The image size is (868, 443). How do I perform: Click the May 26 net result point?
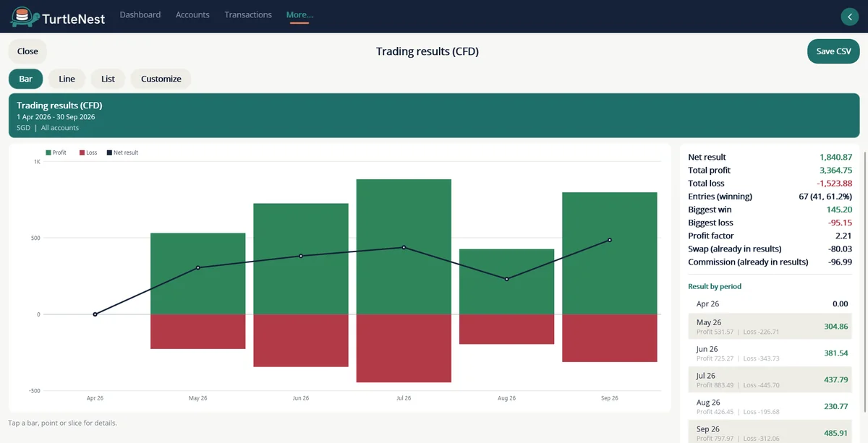click(x=197, y=267)
